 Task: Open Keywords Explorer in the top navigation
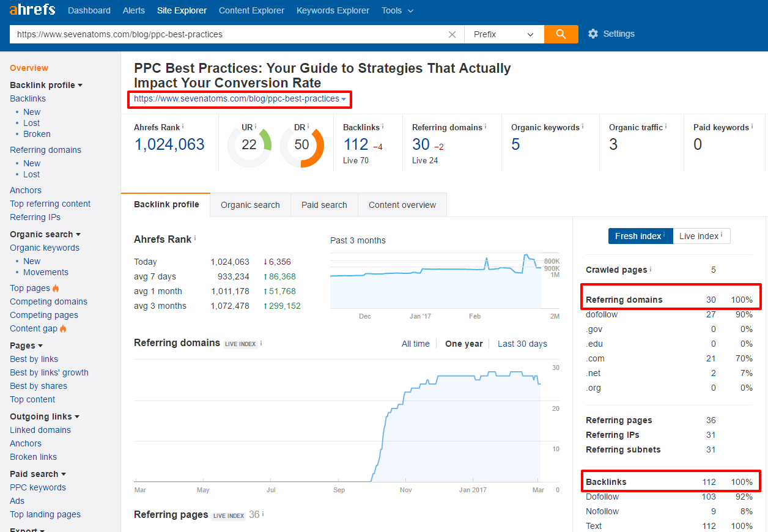[x=333, y=10]
